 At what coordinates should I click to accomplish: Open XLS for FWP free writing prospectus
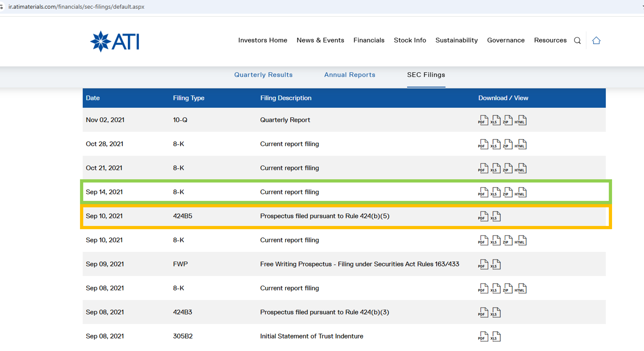(x=495, y=264)
